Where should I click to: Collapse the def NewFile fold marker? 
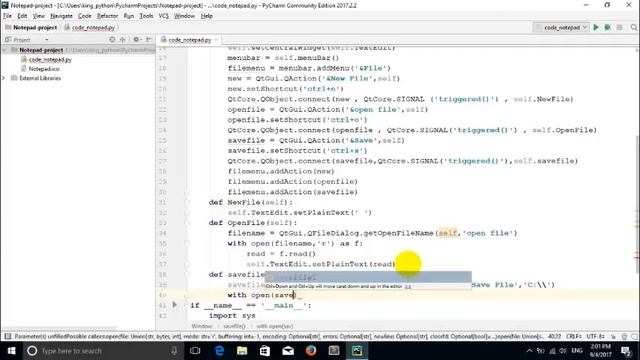coord(187,202)
